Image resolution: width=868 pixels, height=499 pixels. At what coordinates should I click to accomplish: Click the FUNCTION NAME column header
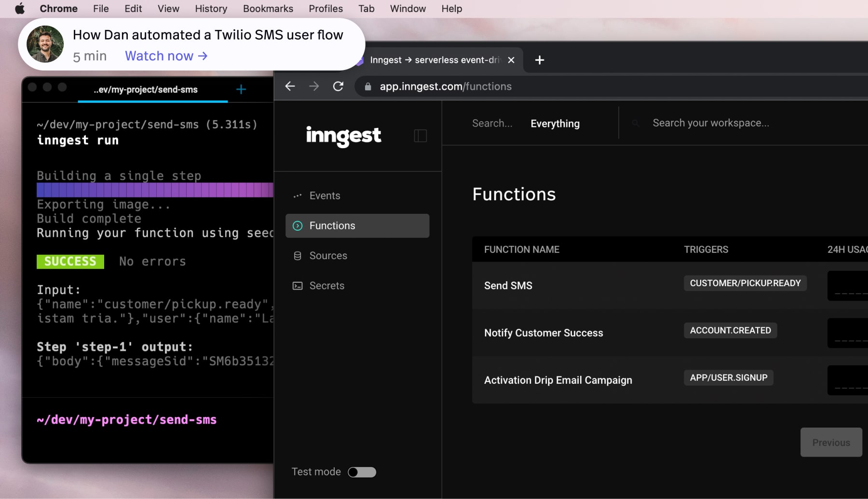(x=521, y=249)
